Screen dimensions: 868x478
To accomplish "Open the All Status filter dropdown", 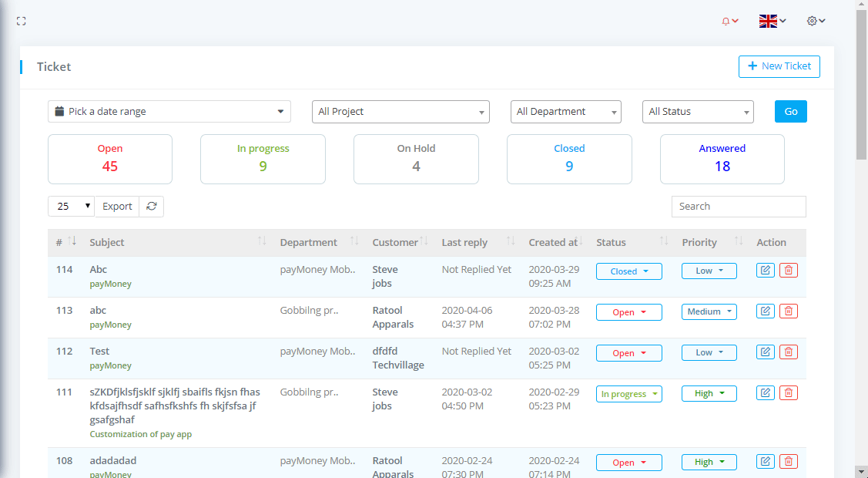I will (x=697, y=112).
